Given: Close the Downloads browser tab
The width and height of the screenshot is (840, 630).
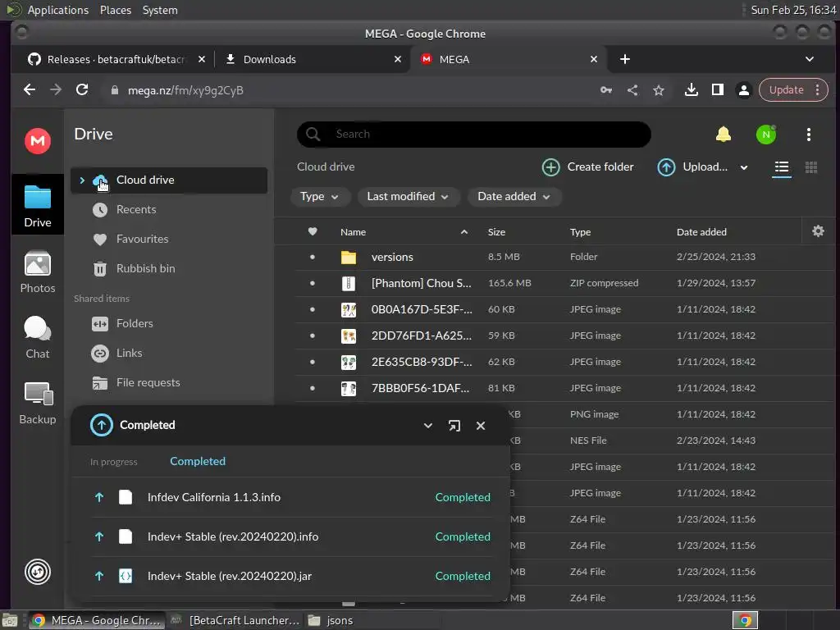Looking at the screenshot, I should click(398, 59).
